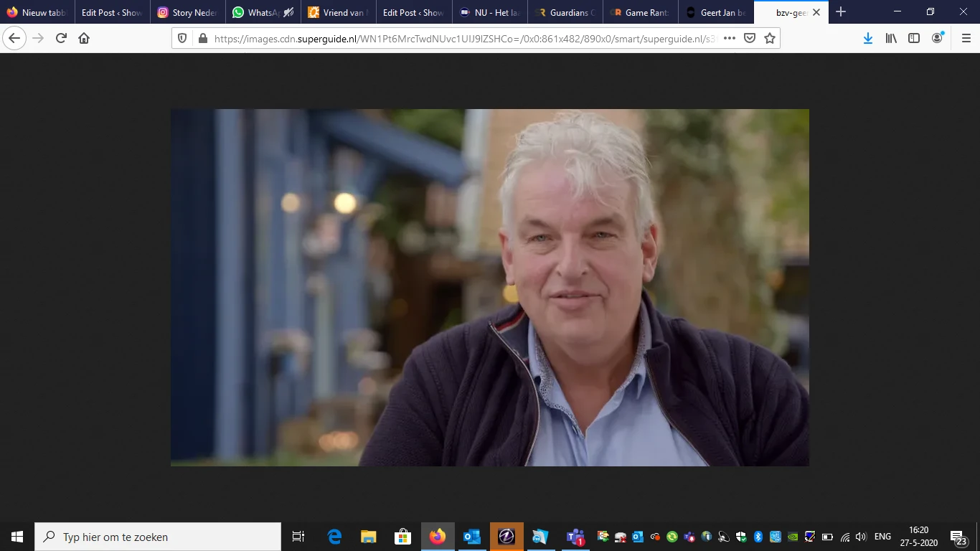Toggle the Firefox sidebar
980x551 pixels.
pyautogui.click(x=913, y=38)
